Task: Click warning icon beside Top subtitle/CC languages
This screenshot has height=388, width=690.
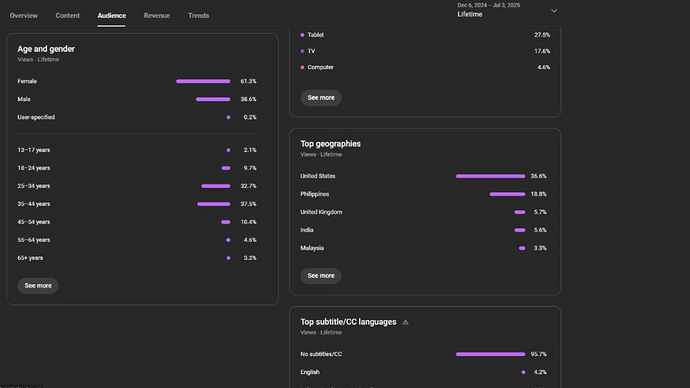Action: (405, 322)
